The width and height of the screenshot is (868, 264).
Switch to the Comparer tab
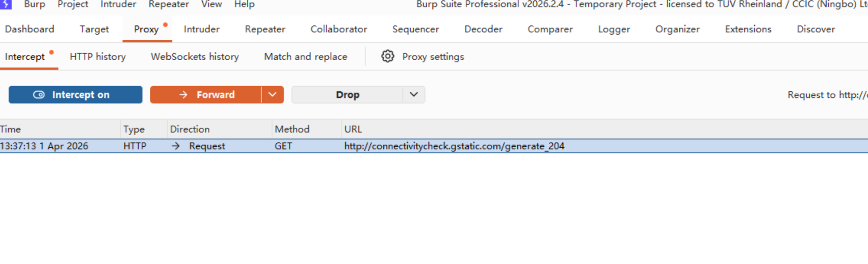(x=550, y=29)
